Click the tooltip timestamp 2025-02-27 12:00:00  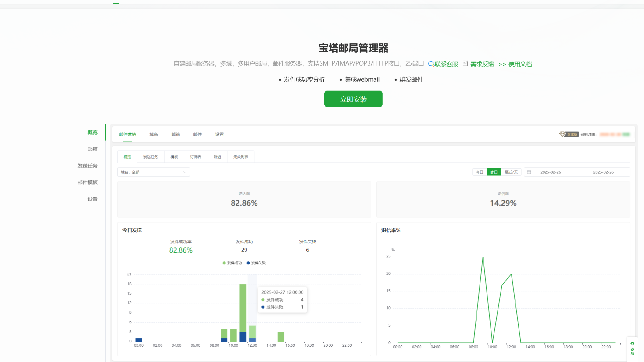[x=282, y=292]
